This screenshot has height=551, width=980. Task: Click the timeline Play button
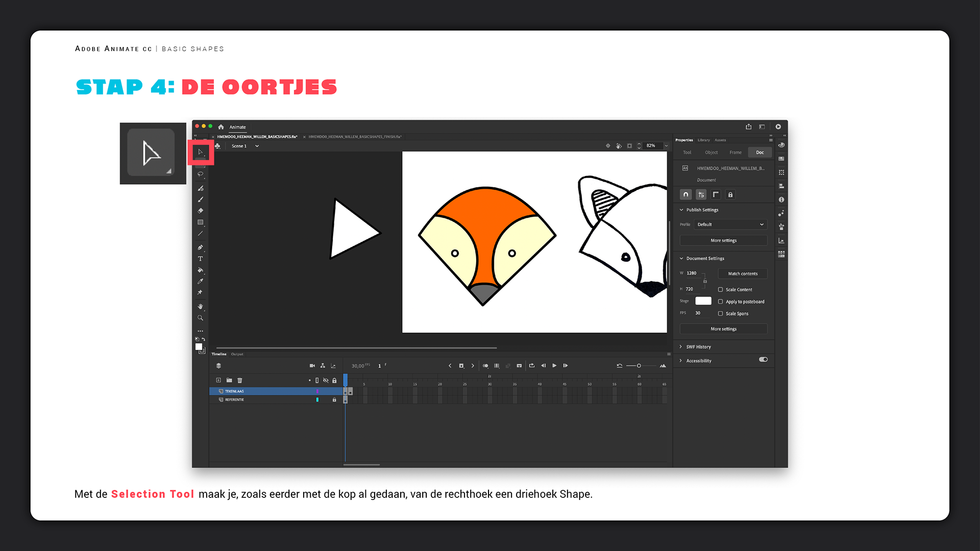pos(554,366)
